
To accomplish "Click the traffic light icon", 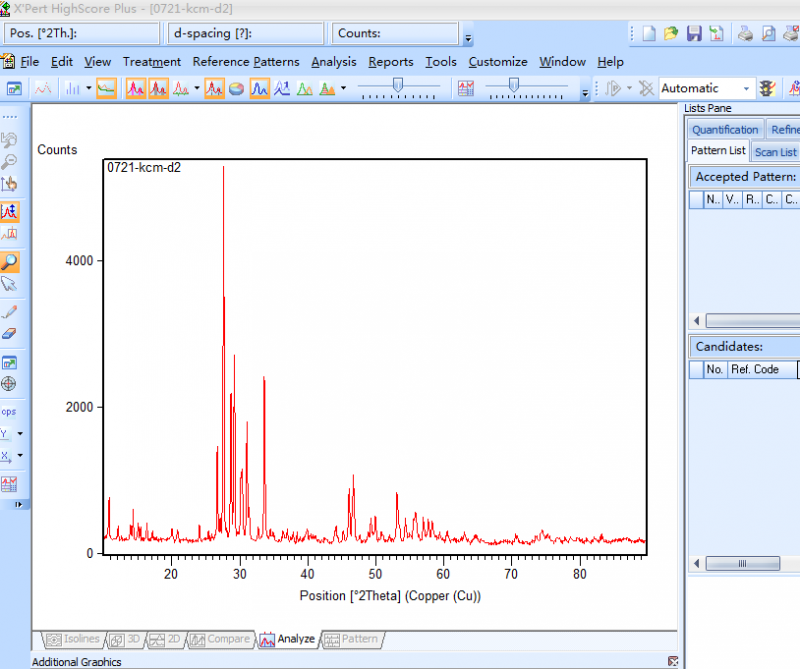I will point(767,88).
